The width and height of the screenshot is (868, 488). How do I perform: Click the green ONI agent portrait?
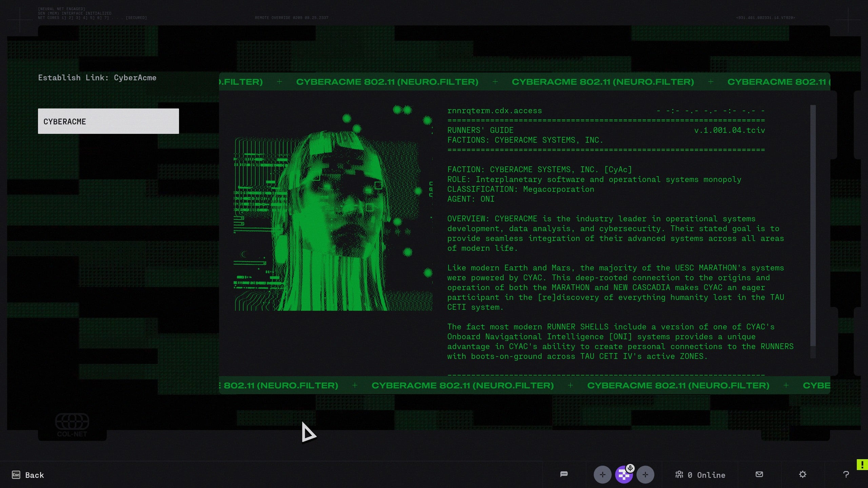click(x=333, y=207)
